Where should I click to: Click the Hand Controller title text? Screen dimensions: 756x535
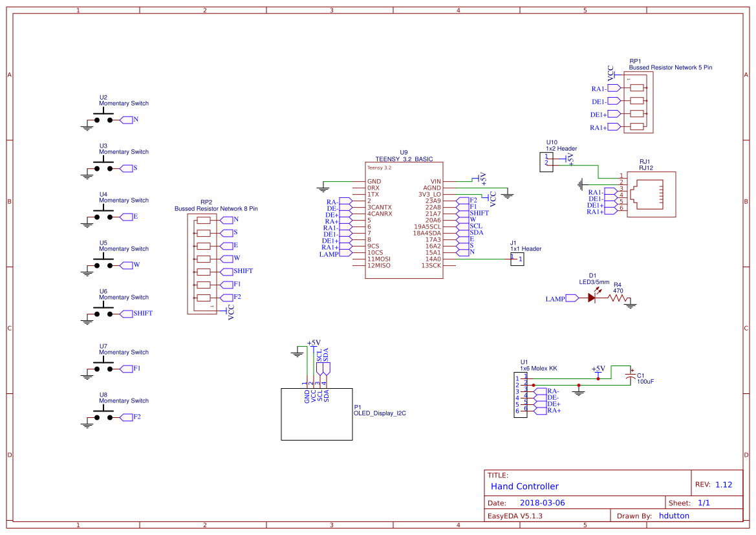[524, 486]
